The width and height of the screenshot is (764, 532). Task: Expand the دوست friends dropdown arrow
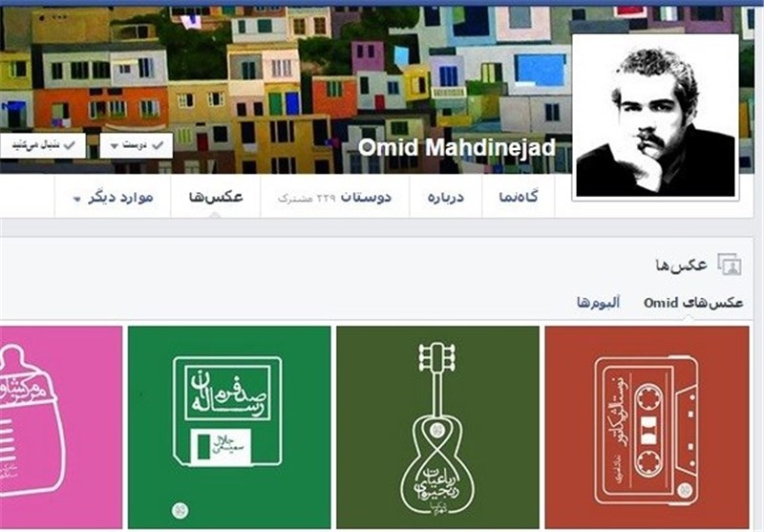(114, 146)
